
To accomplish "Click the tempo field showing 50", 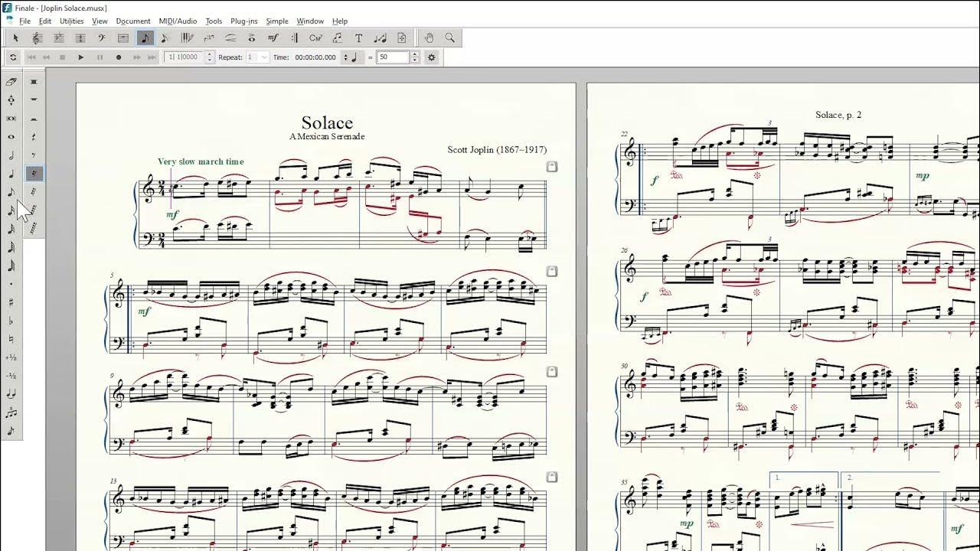I will click(393, 57).
